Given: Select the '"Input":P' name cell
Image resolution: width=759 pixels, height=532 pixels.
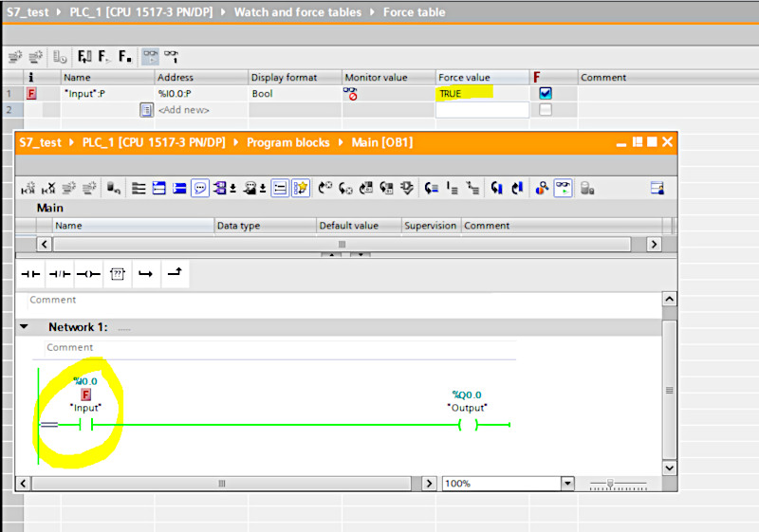Looking at the screenshot, I should click(x=107, y=93).
